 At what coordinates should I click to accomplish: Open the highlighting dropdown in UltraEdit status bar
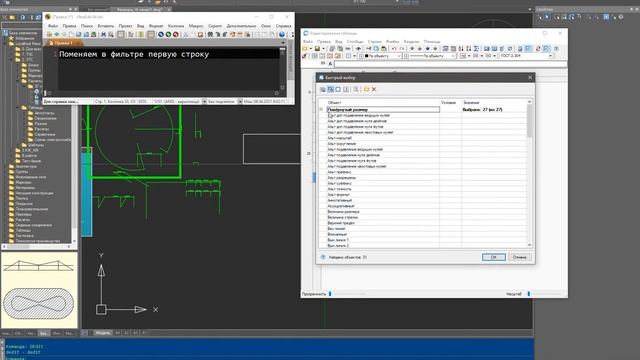click(x=240, y=101)
